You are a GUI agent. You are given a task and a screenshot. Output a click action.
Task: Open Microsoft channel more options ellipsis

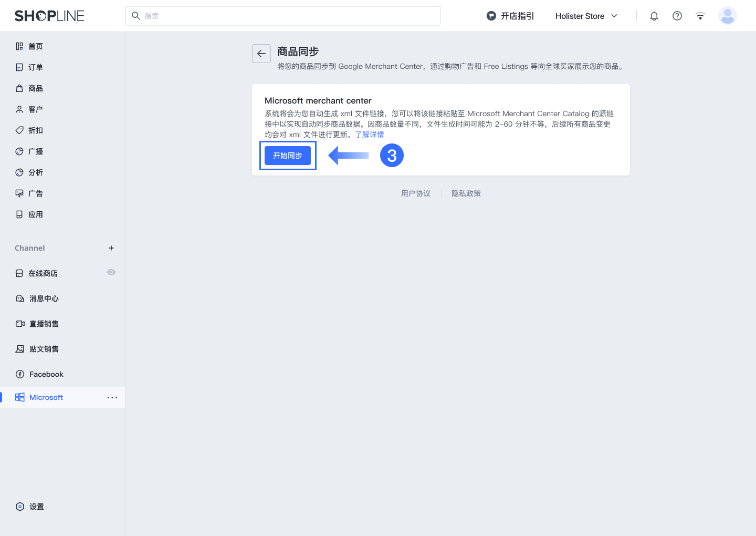(x=112, y=397)
